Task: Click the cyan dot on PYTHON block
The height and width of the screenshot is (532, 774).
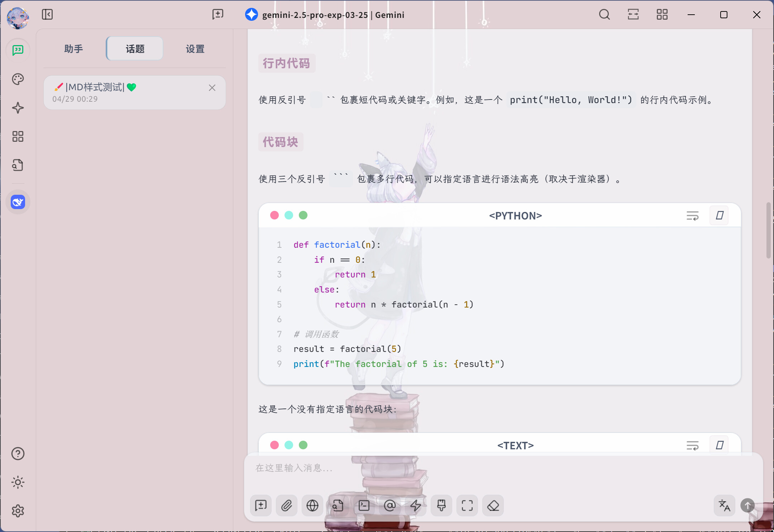Action: pos(289,215)
